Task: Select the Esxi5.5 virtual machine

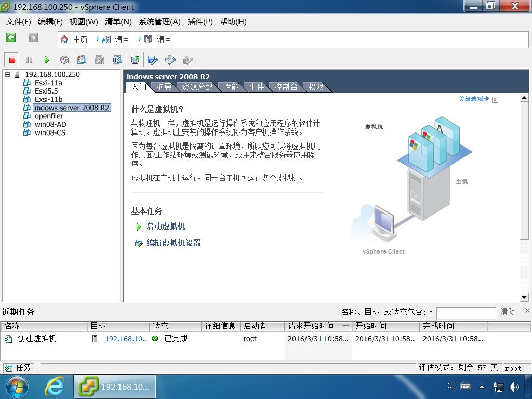Action: pos(46,91)
